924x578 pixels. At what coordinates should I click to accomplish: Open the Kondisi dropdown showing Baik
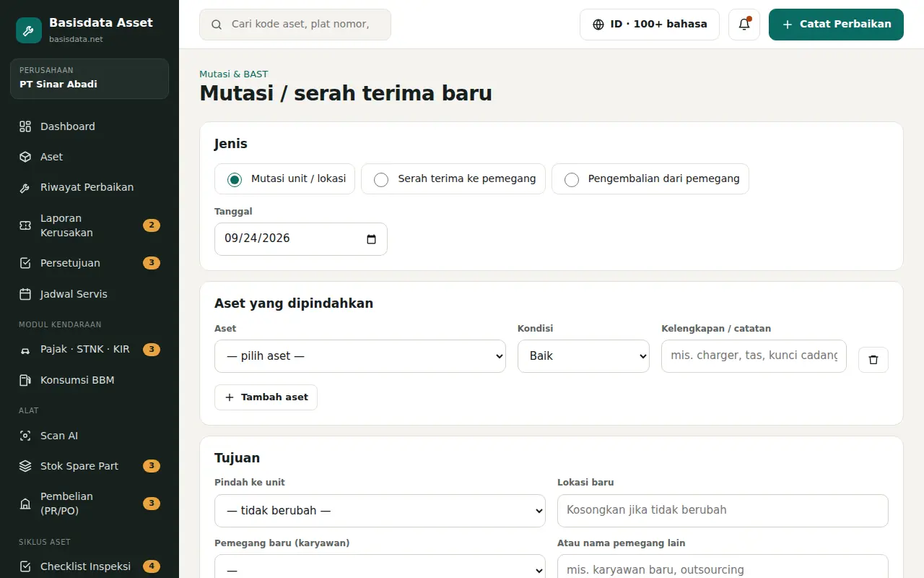(583, 356)
